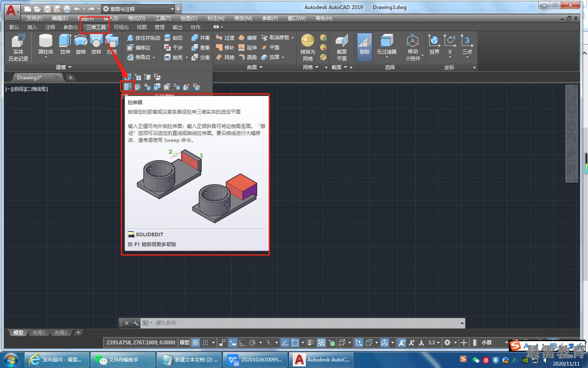Add a new drawing tab with plus button
This screenshot has height=368, width=588.
71,78
